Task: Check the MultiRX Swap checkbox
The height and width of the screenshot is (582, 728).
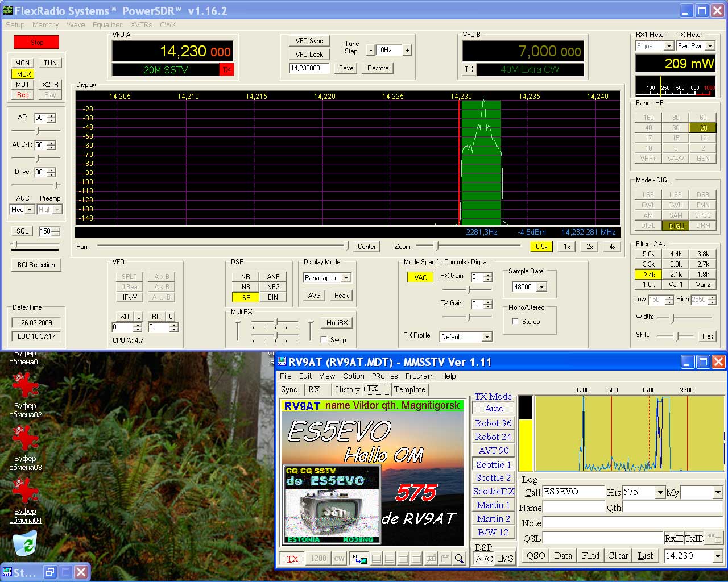Action: tap(324, 340)
